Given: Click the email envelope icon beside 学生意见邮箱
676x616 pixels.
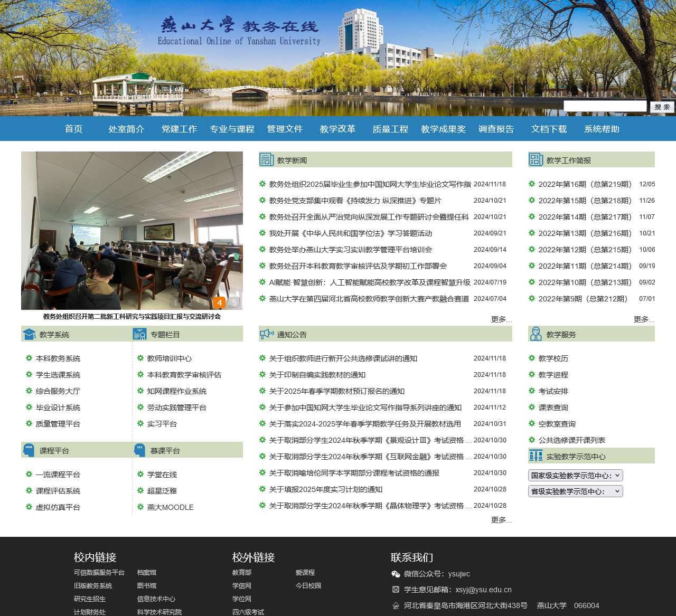Looking at the screenshot, I should (396, 590).
